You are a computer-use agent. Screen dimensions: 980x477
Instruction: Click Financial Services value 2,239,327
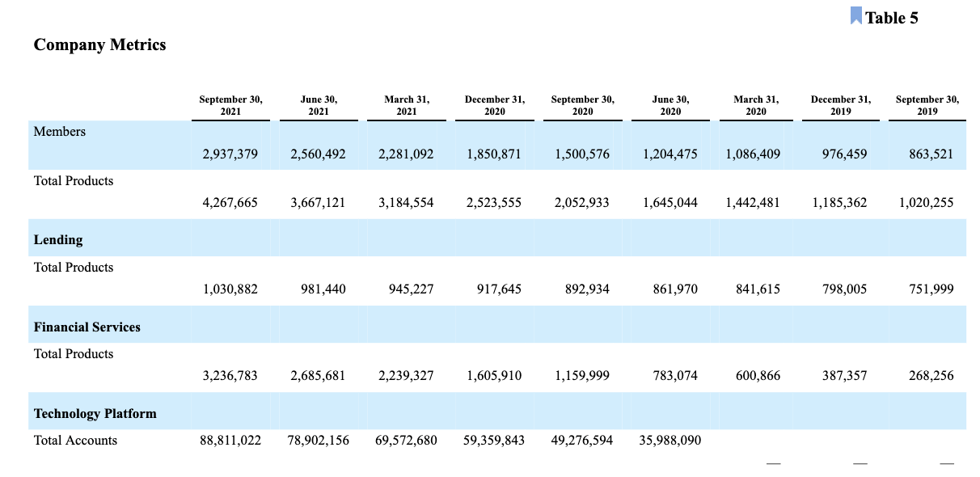click(x=406, y=376)
